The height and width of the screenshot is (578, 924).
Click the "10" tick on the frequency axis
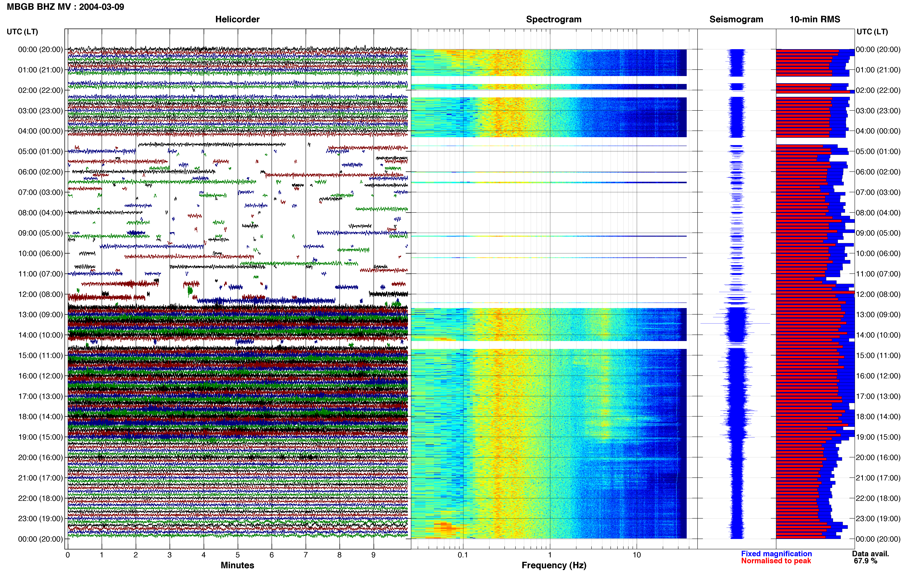[x=637, y=555]
